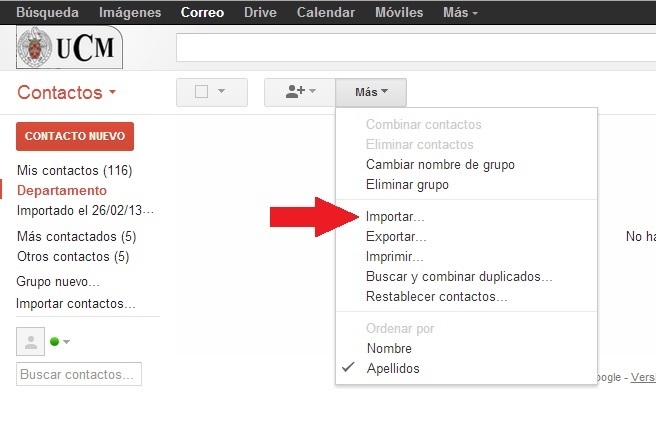Choose Importar... from the menu

coord(395,216)
